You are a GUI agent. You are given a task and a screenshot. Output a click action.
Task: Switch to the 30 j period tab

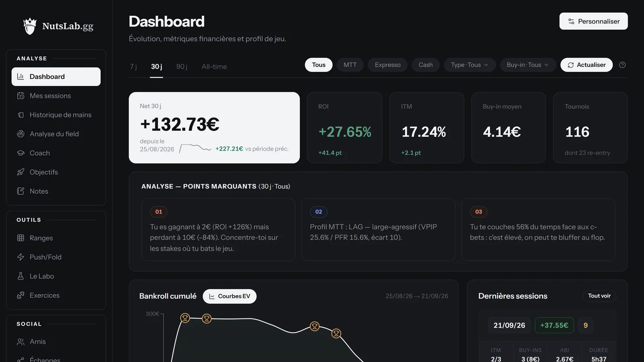[157, 66]
